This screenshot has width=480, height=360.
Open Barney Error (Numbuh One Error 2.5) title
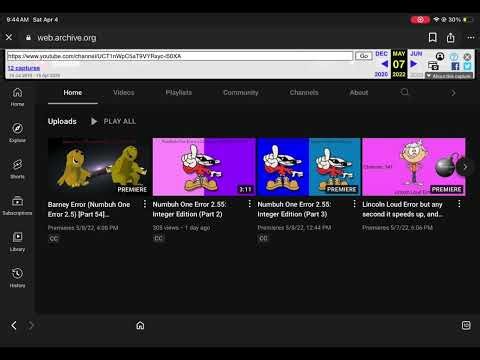(89, 209)
